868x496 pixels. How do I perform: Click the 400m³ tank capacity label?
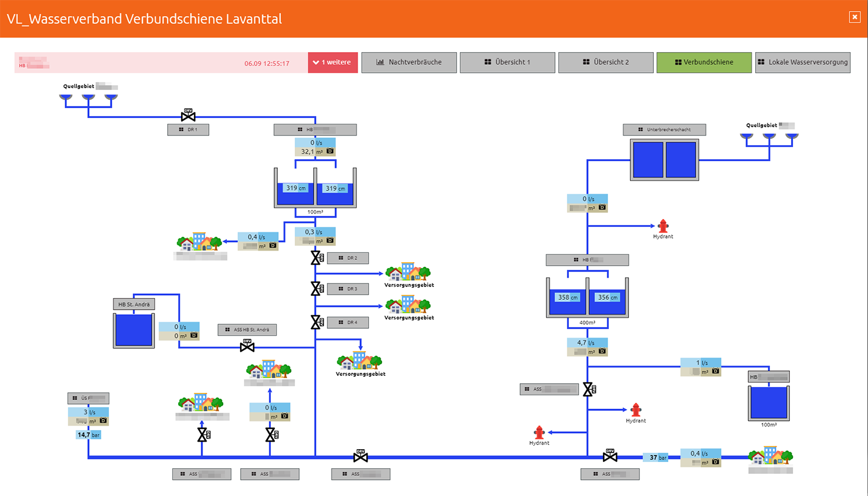(587, 323)
